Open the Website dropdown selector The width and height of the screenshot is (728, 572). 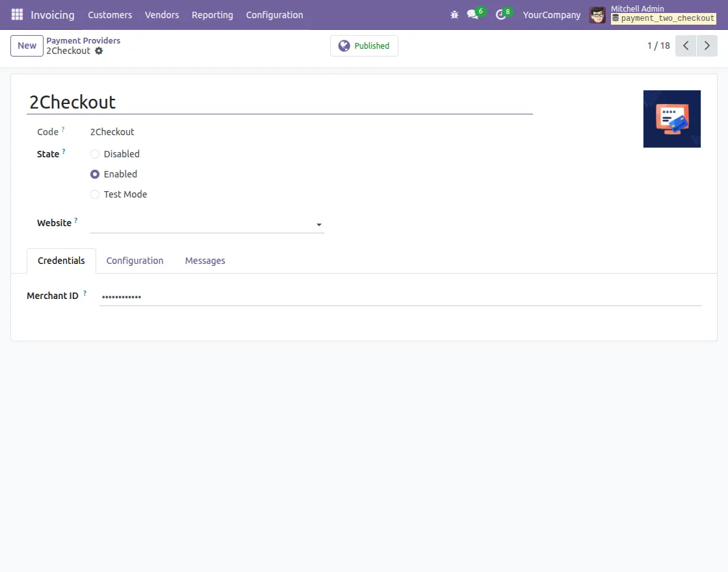(318, 224)
